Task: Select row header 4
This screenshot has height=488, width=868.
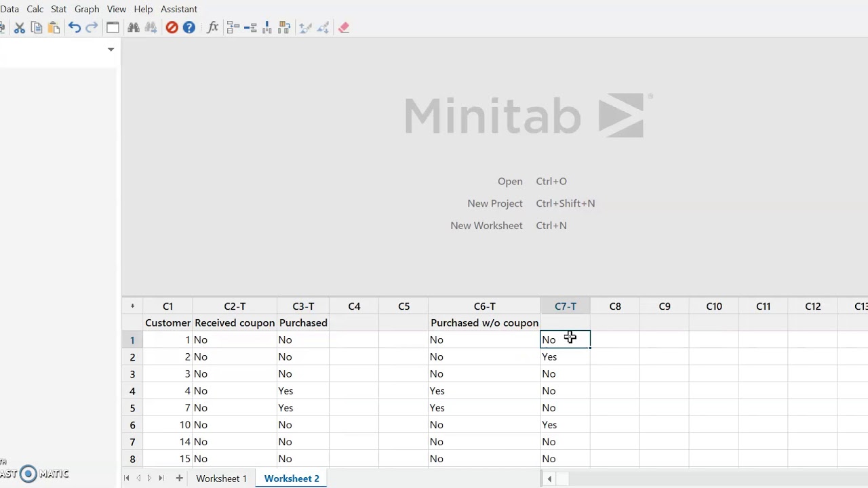Action: pyautogui.click(x=132, y=391)
